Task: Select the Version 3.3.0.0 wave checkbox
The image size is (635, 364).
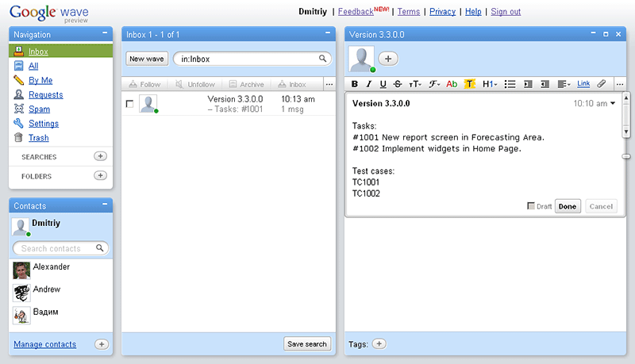Action: (x=129, y=104)
